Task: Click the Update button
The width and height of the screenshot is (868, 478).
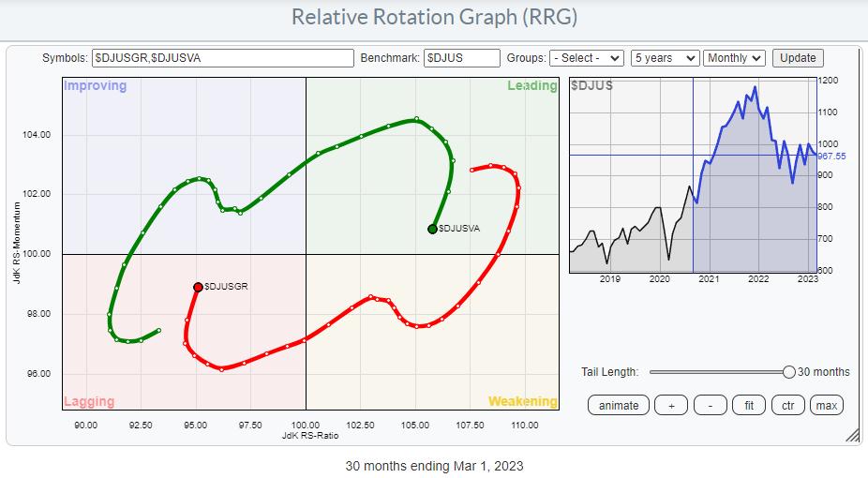Action: click(x=799, y=58)
